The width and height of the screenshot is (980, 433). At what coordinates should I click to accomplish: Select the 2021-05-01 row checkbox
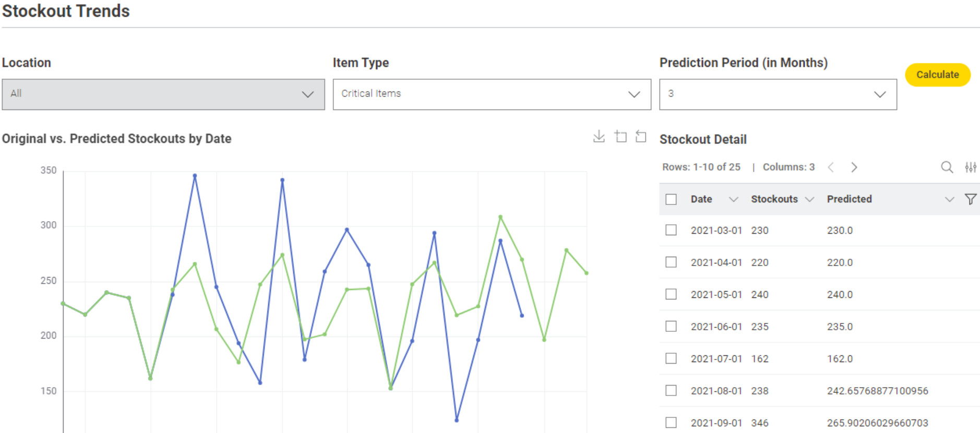click(x=671, y=294)
